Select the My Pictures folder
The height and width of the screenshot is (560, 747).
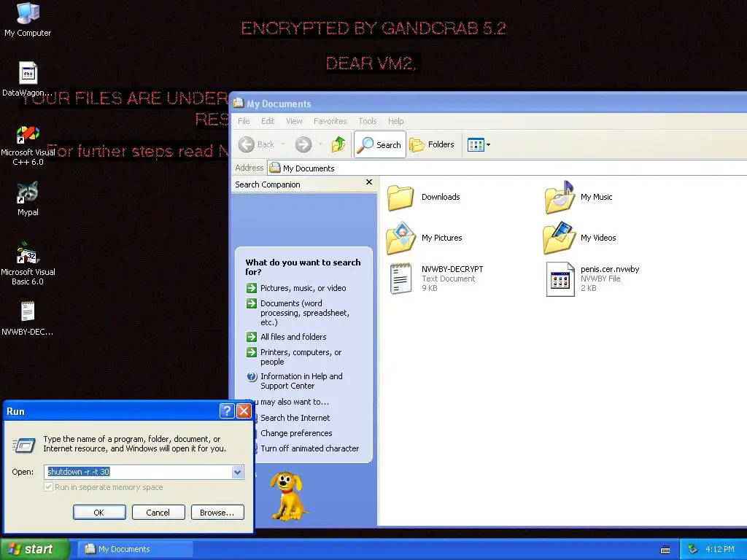[x=425, y=238]
